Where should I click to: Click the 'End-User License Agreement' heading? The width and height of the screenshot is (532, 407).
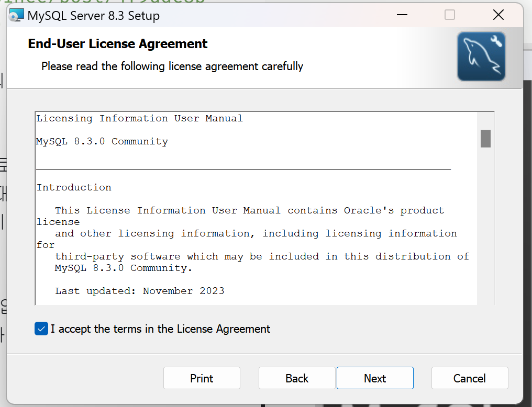(x=117, y=44)
